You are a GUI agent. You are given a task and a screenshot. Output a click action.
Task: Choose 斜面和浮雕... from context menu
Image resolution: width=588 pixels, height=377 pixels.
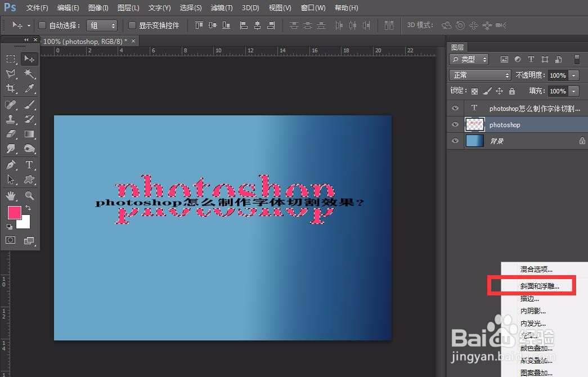(x=540, y=286)
